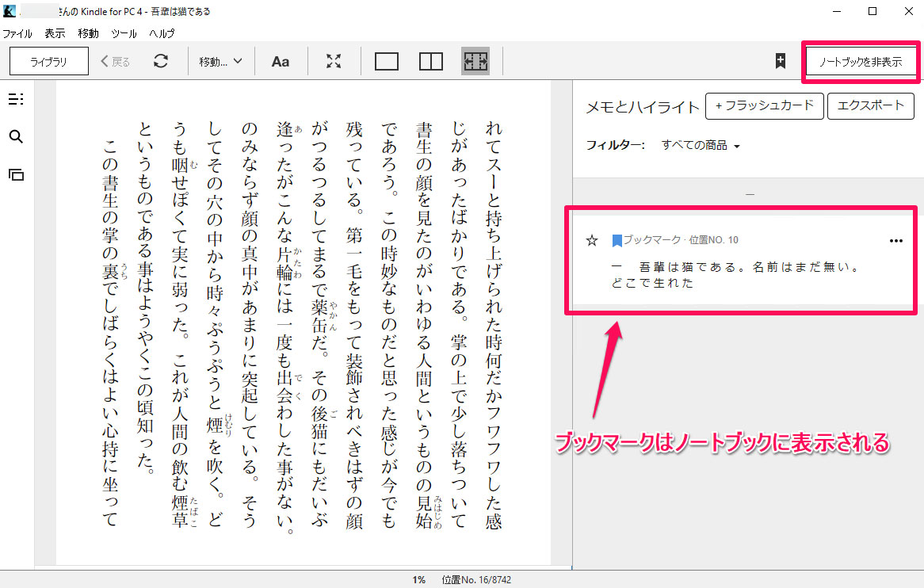Click ノートブックを非表示 button
924x588 pixels.
[x=861, y=62]
